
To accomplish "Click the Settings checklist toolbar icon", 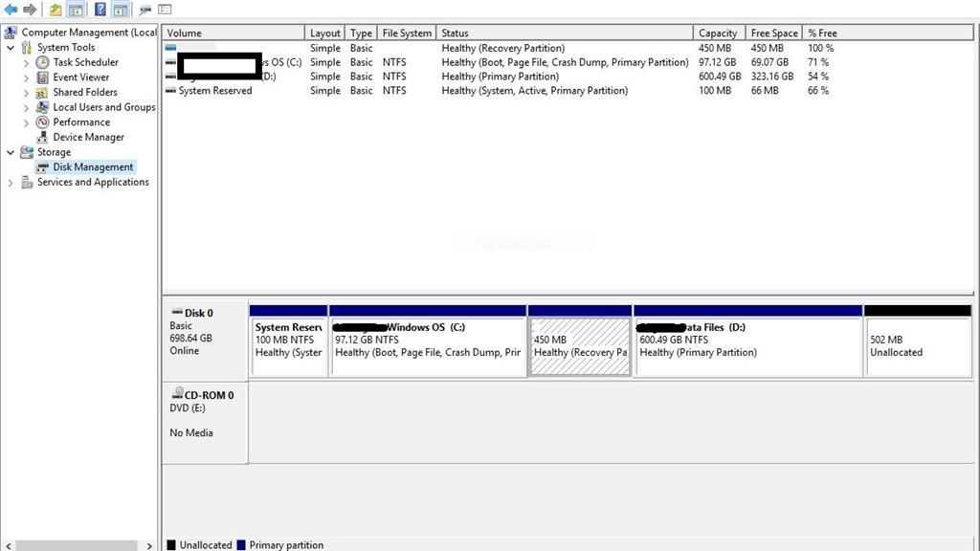I will coord(165,10).
